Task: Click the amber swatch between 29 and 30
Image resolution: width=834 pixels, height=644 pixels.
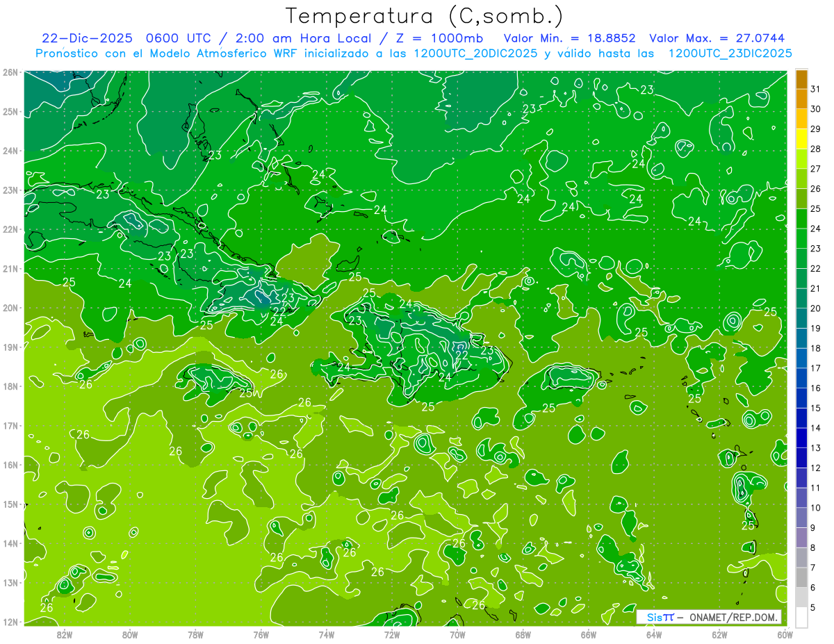Action: coord(801,119)
